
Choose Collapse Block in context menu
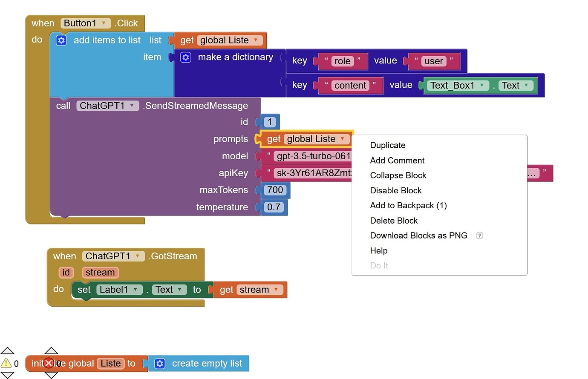pos(398,175)
